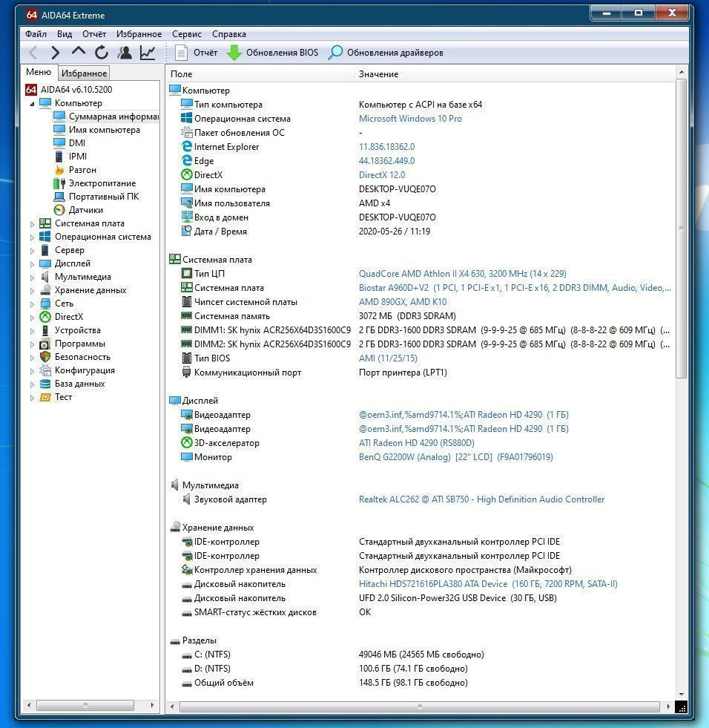Click the Программы tree icon
This screenshot has height=728, width=709.
coord(45,344)
